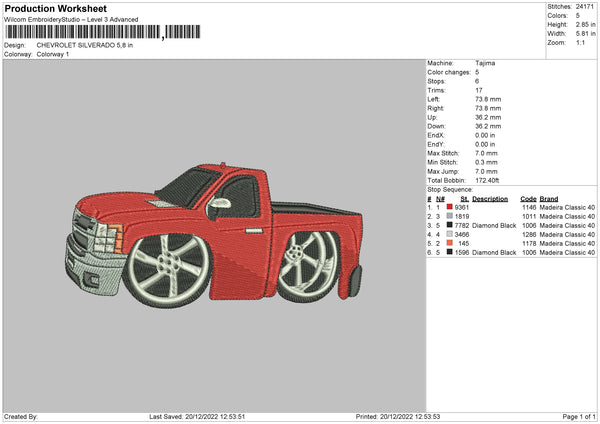Click the 'Brand' column header
This screenshot has height=424, width=600.
point(549,199)
